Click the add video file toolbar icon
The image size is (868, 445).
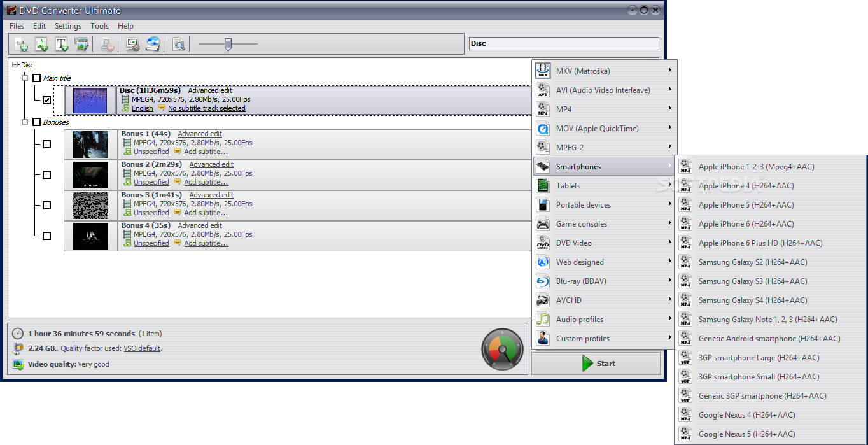(x=22, y=44)
